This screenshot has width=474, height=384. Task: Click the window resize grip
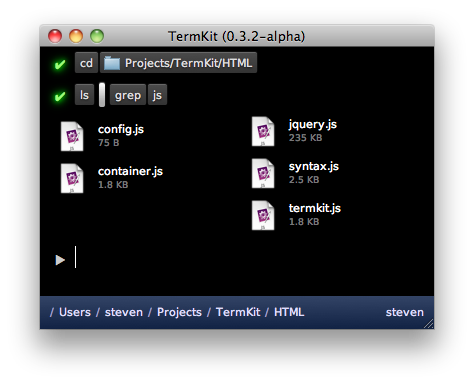point(429,324)
